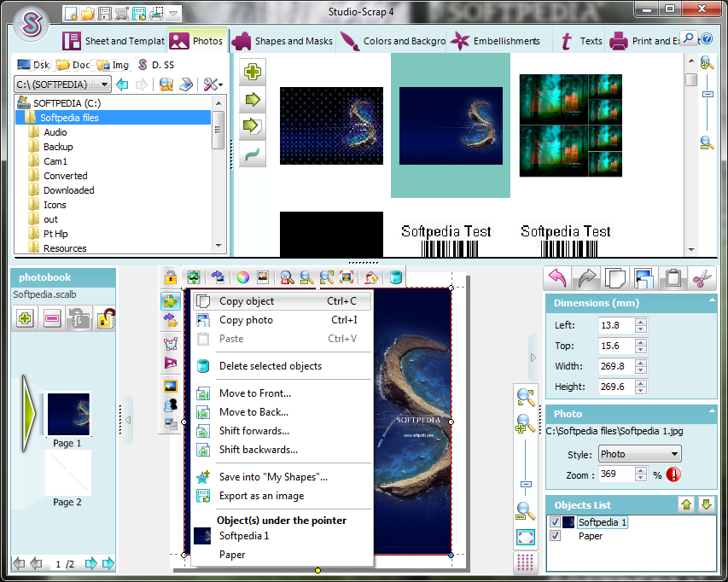Viewport: 728px width, 582px height.
Task: Select Save into "My Shapes"... item
Action: [x=282, y=477]
